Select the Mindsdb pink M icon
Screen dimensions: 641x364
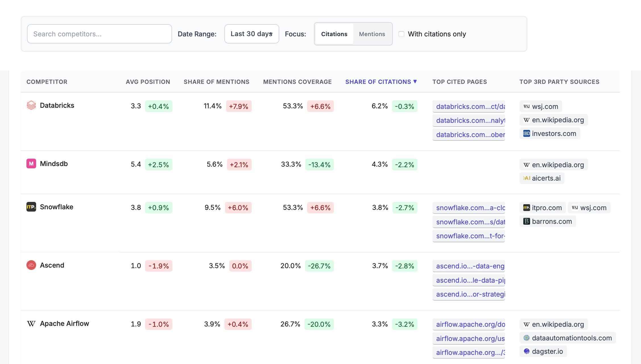[x=31, y=164]
